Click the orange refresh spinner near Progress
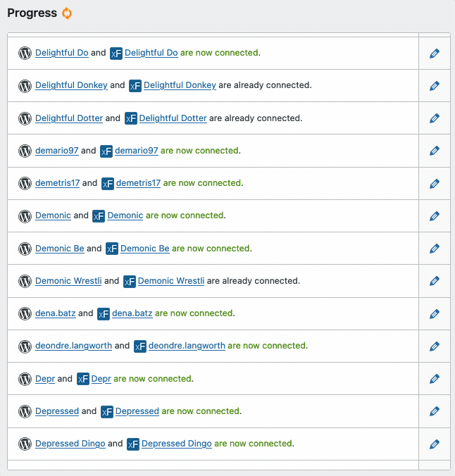This screenshot has width=455, height=476. point(67,13)
